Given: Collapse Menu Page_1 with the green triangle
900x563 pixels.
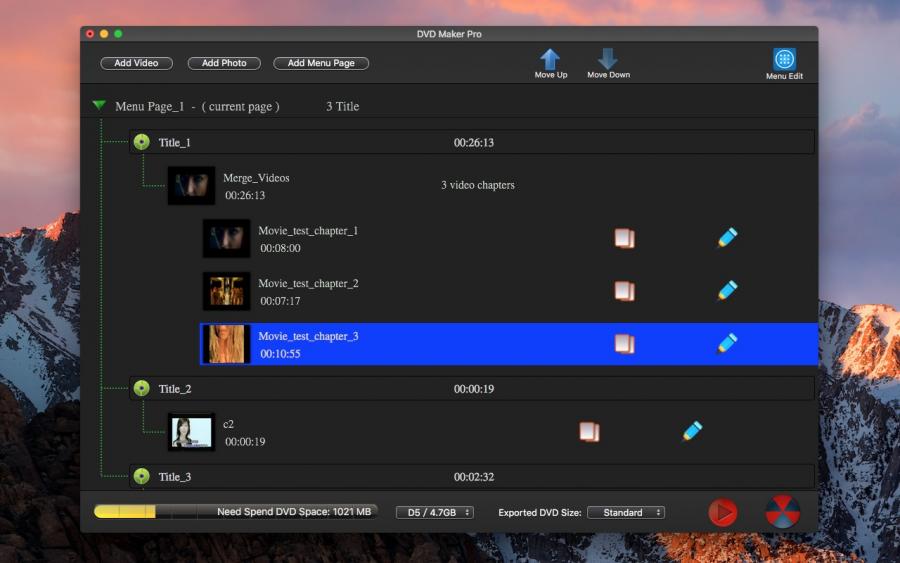Looking at the screenshot, I should tap(99, 105).
